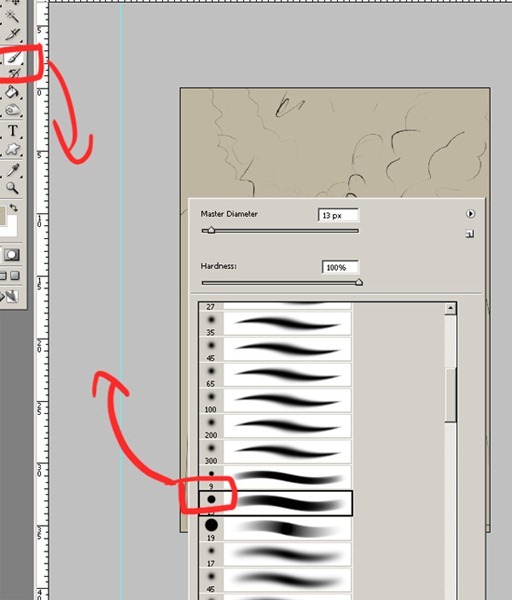Select the Horizontal Type tool

(13, 130)
